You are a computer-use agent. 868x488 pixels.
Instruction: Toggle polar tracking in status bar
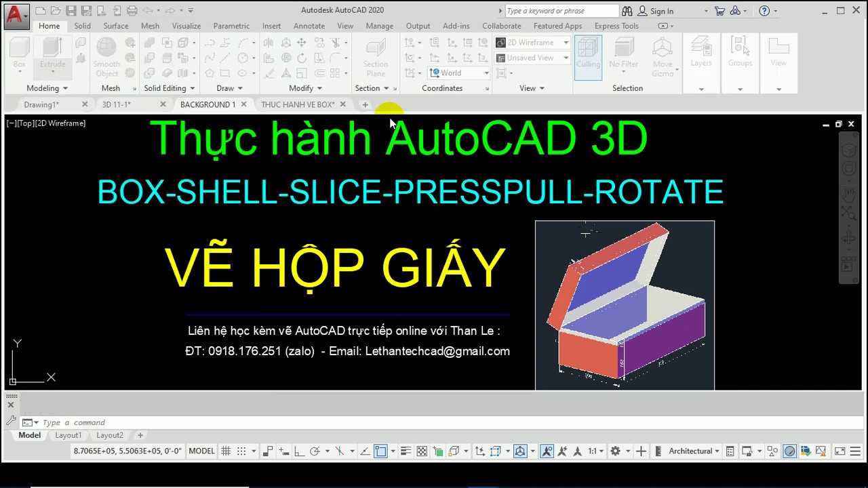[x=315, y=451]
